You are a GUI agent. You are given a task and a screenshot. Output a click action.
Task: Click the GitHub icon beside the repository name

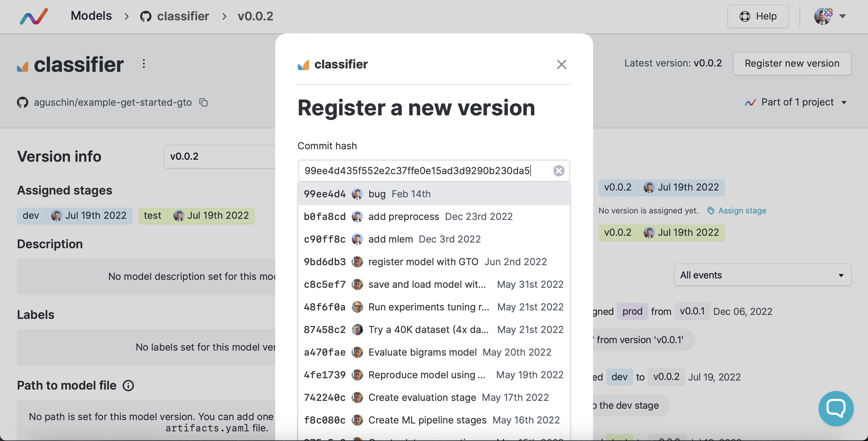[23, 102]
